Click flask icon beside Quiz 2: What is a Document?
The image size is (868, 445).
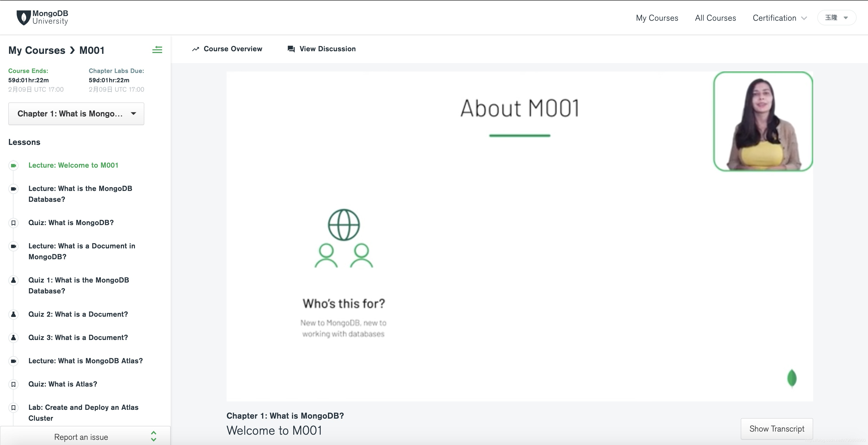click(x=13, y=314)
